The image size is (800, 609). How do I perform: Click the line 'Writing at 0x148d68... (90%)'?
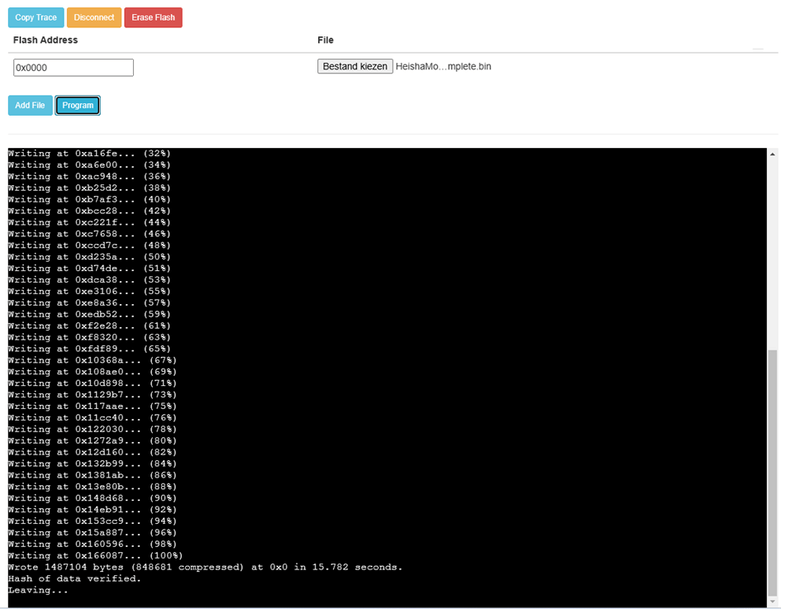(x=92, y=498)
